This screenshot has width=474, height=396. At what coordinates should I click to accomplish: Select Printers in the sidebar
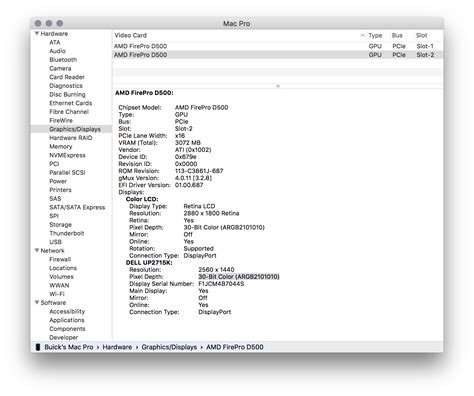tap(60, 190)
